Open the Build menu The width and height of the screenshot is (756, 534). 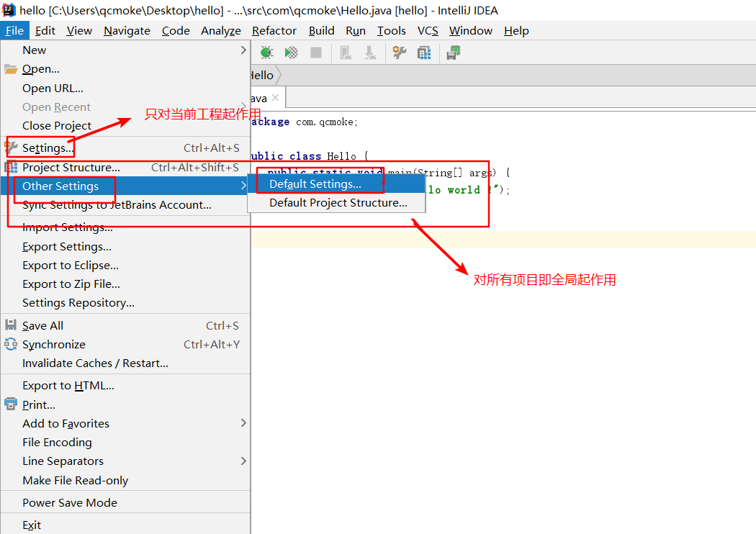click(321, 31)
